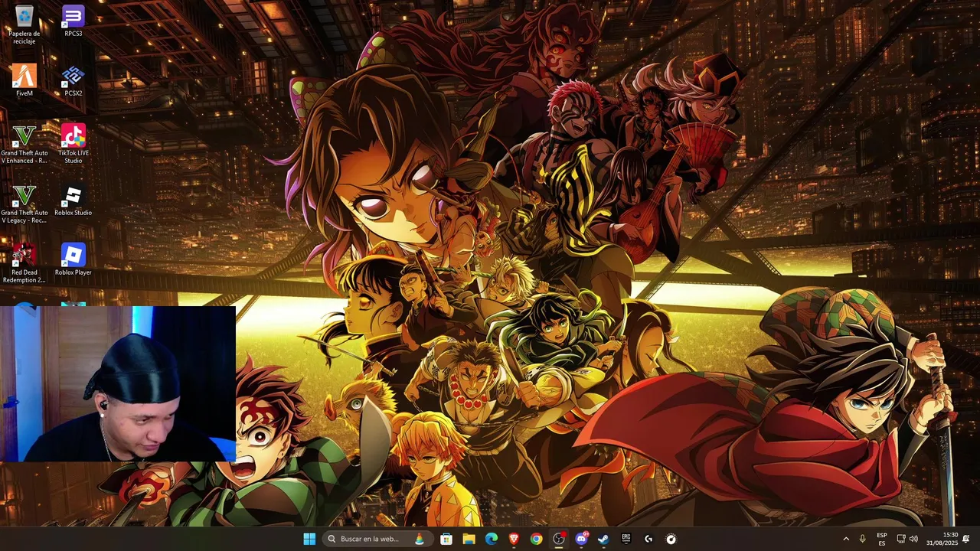Open Logitech G HUB from the taskbar
Image resolution: width=980 pixels, height=551 pixels.
click(x=648, y=539)
